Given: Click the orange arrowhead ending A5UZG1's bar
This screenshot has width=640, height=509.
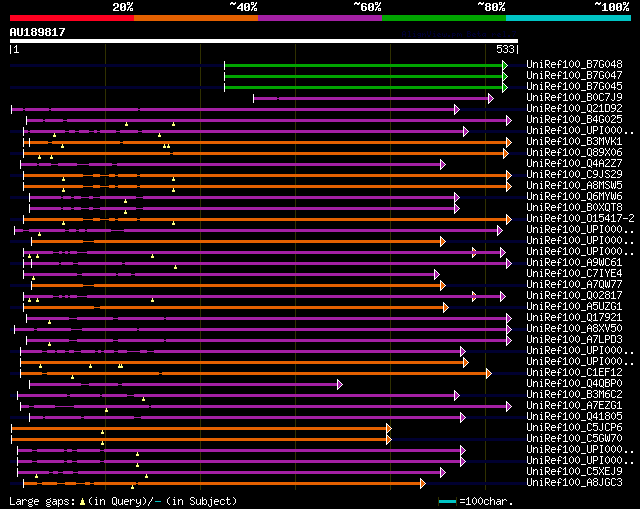Looking at the screenshot, I should (x=446, y=307).
